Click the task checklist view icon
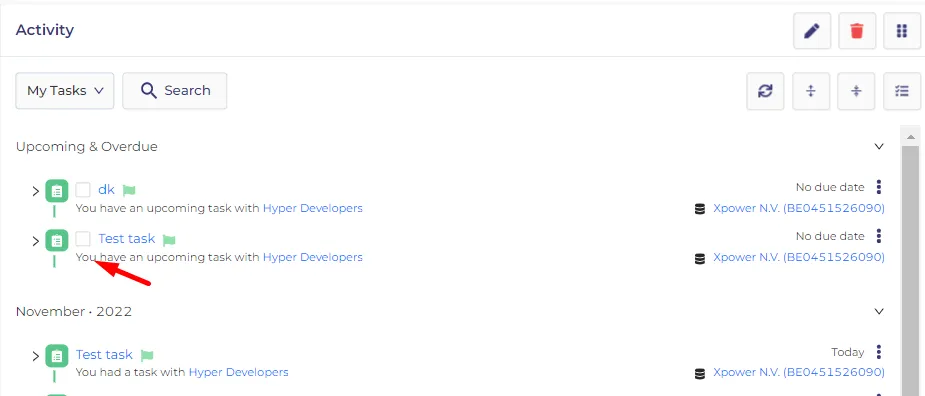This screenshot has height=396, width=925. coord(901,91)
